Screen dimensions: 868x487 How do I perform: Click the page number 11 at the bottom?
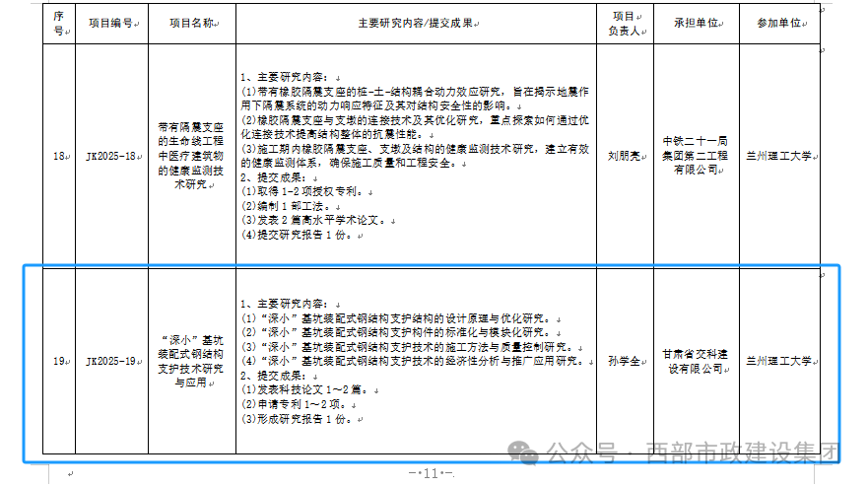click(431, 474)
